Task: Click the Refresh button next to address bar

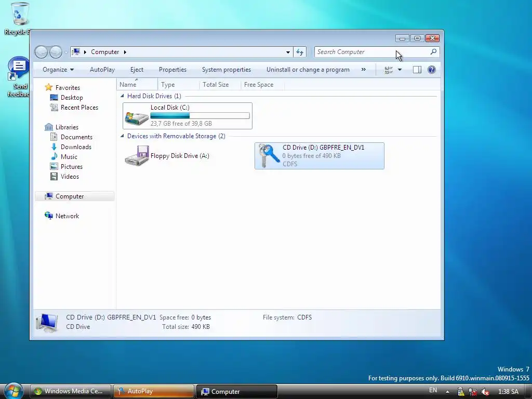Action: tap(300, 52)
